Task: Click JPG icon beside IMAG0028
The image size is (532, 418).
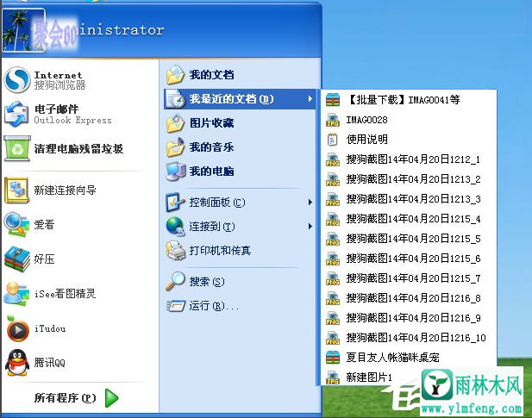Action: pyautogui.click(x=333, y=120)
